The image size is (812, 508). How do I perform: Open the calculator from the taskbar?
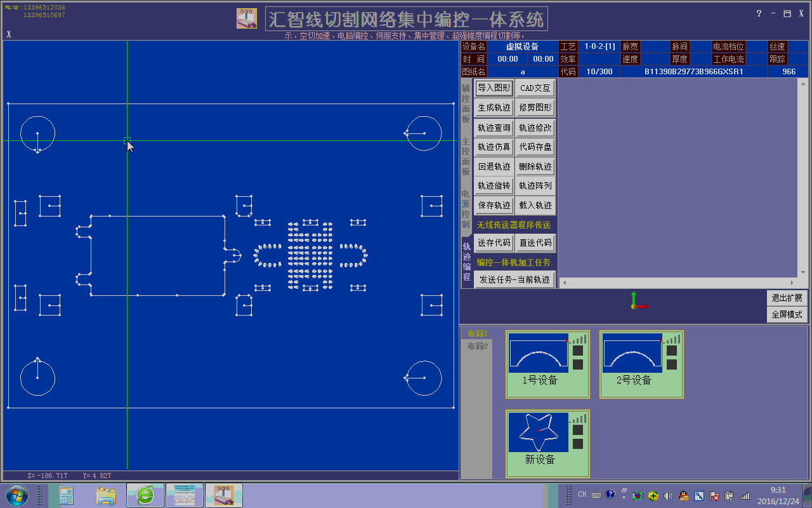(x=66, y=495)
